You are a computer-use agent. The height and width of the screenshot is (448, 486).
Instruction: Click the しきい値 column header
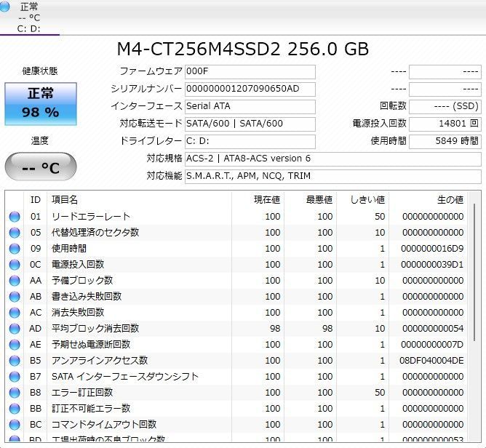[x=362, y=200]
